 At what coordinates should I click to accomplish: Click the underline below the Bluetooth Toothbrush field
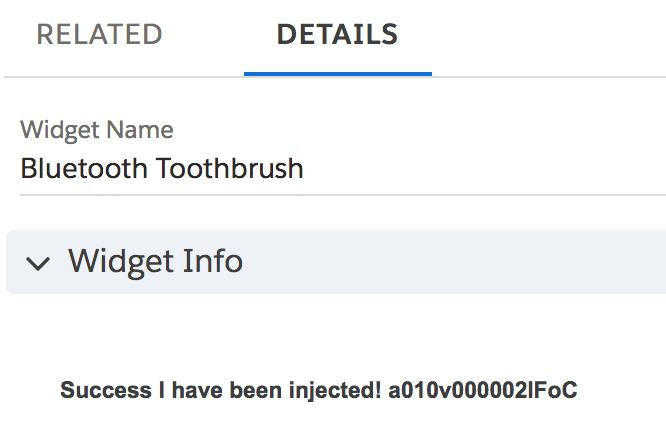click(x=340, y=195)
